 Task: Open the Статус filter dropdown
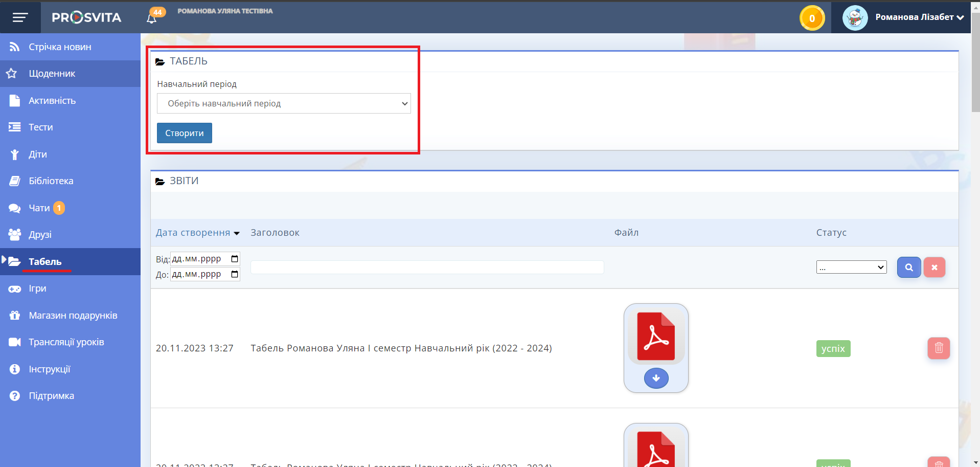[851, 267]
